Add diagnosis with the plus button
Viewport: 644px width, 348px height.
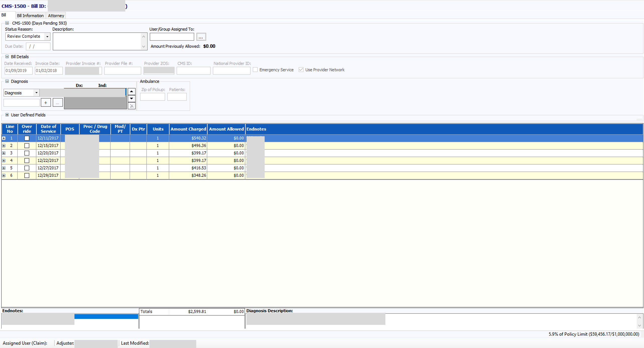click(x=46, y=103)
